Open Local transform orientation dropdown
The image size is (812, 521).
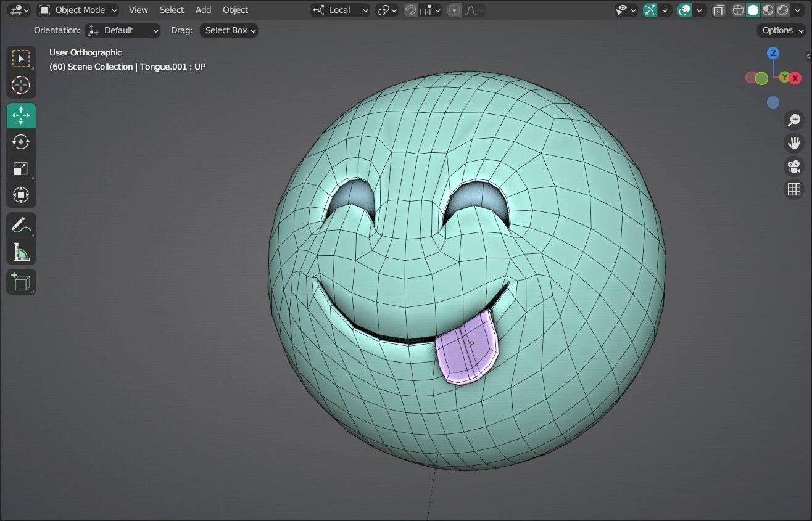[x=340, y=10]
